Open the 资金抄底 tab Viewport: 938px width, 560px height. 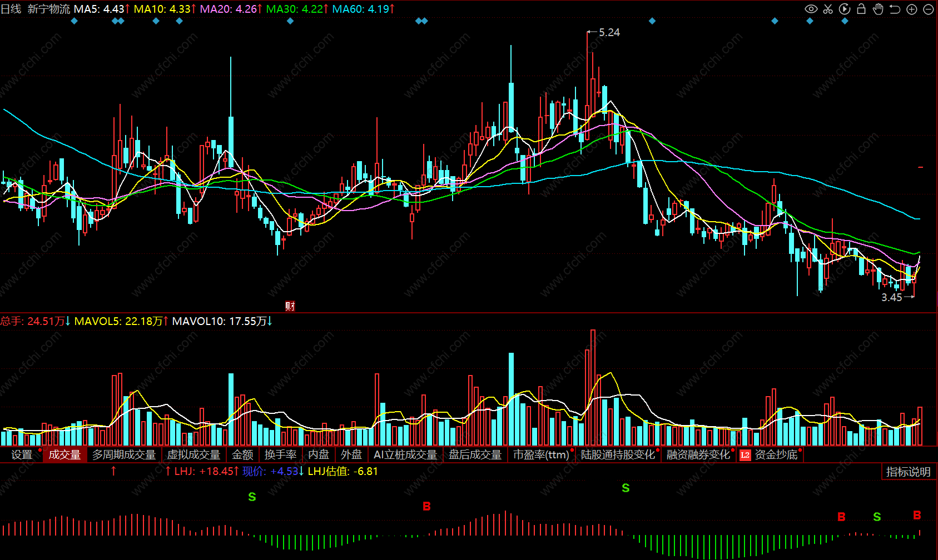point(776,454)
